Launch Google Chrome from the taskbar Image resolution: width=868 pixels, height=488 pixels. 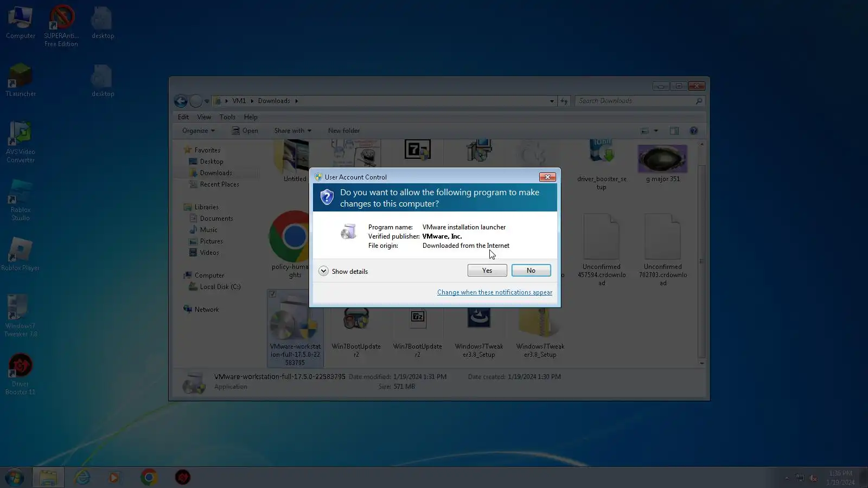(149, 478)
